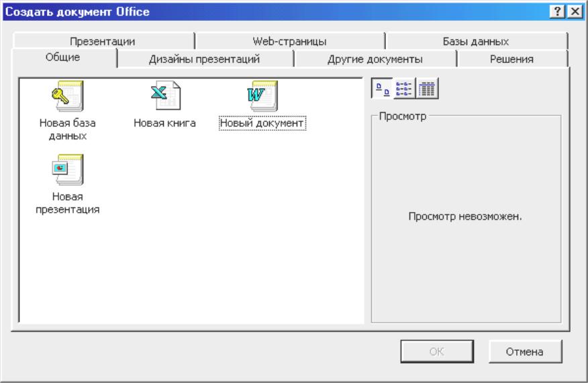Click inside the Просмотр preview pane

[x=466, y=219]
